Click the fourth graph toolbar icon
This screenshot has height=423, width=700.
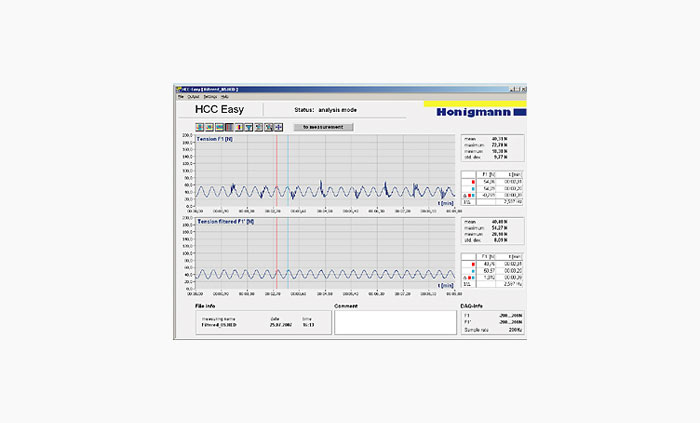point(229,127)
